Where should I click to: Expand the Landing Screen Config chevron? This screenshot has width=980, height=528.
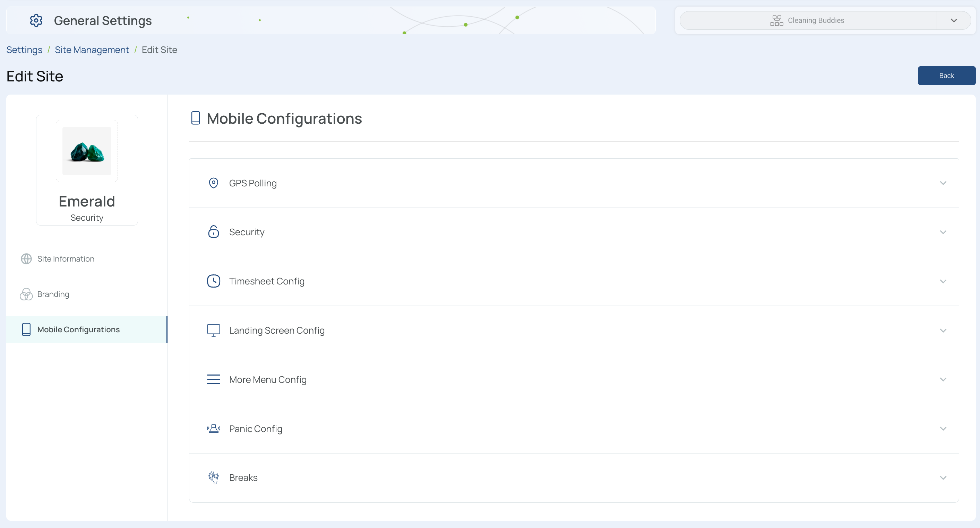[943, 331]
